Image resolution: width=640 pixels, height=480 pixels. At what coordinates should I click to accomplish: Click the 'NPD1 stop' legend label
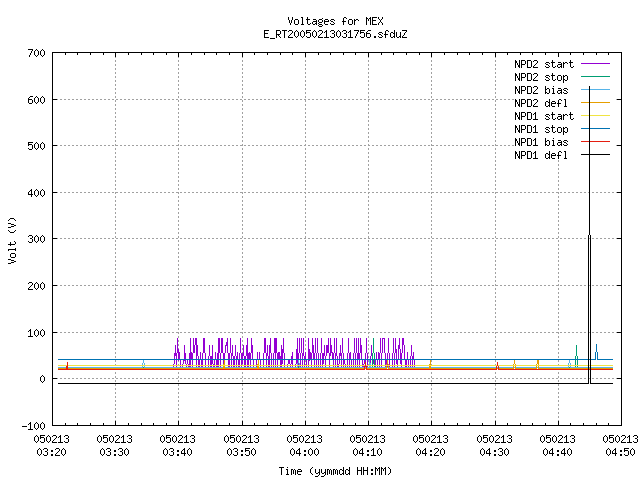541,129
